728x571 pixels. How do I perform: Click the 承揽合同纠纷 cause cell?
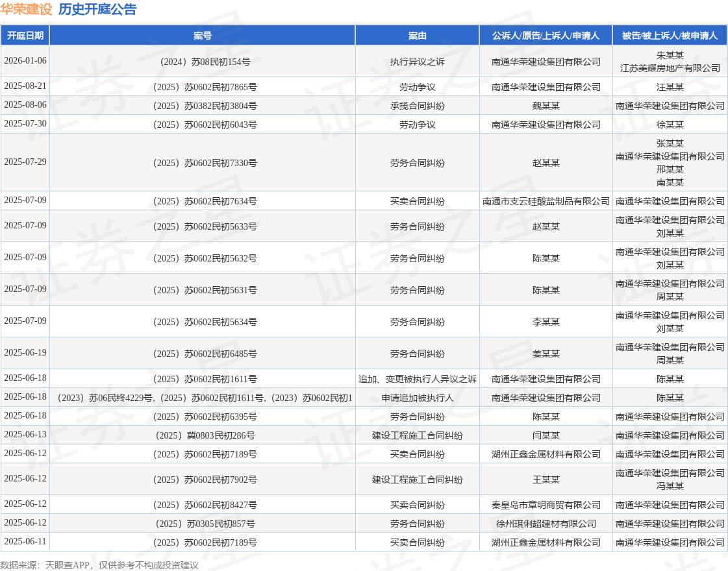(417, 106)
